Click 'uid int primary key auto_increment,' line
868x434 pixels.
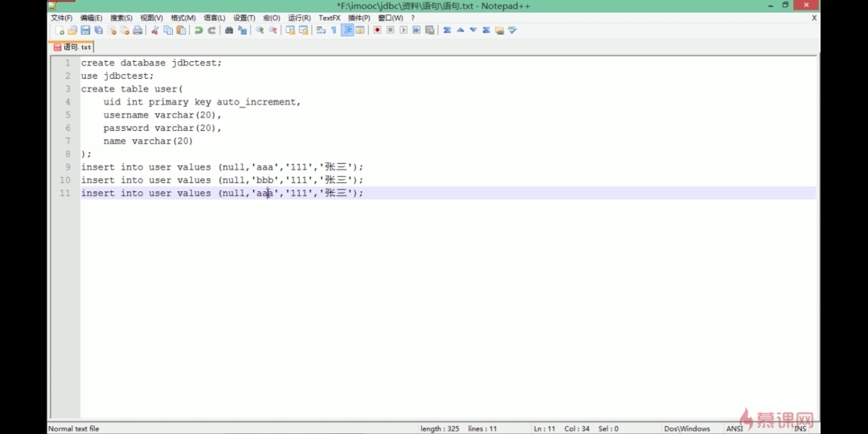[202, 102]
